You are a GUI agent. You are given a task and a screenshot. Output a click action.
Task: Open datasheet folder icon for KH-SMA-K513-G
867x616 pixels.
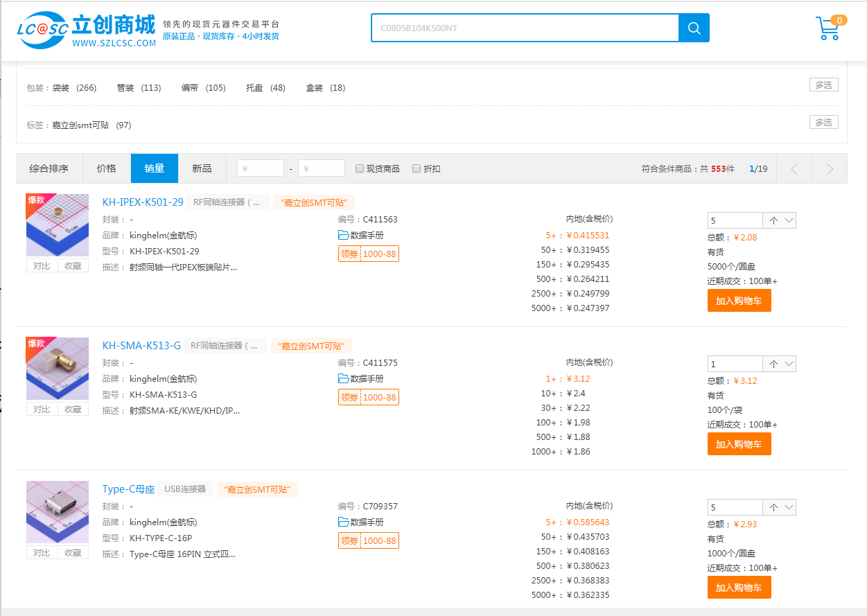click(x=343, y=379)
